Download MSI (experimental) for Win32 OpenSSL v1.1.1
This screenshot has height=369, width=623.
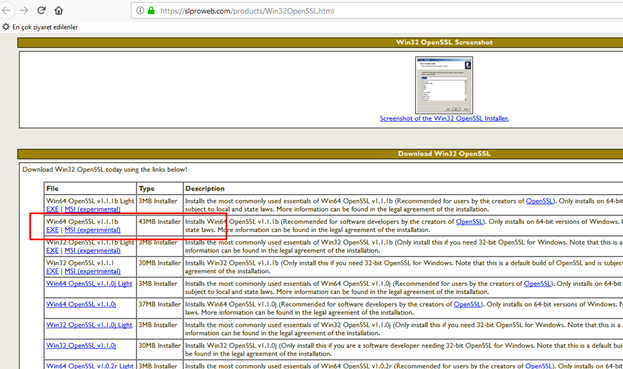pyautogui.click(x=93, y=271)
